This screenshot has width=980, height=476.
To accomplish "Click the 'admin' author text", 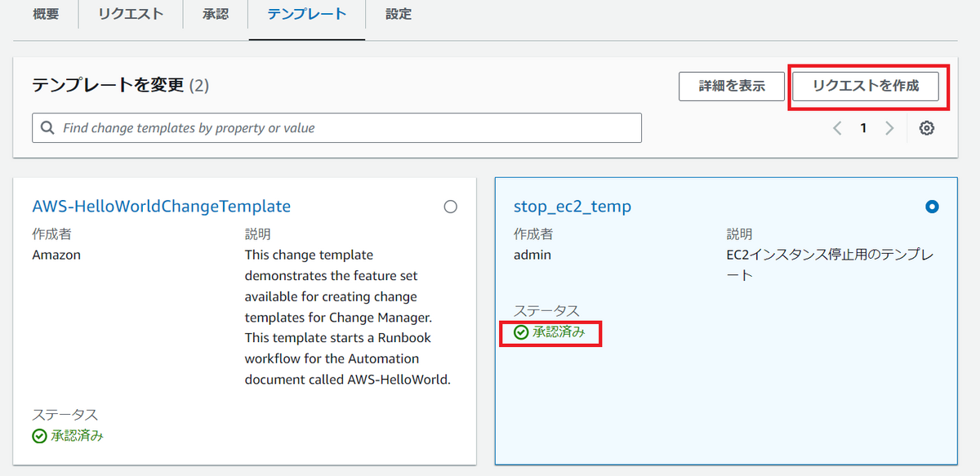I will 532,255.
